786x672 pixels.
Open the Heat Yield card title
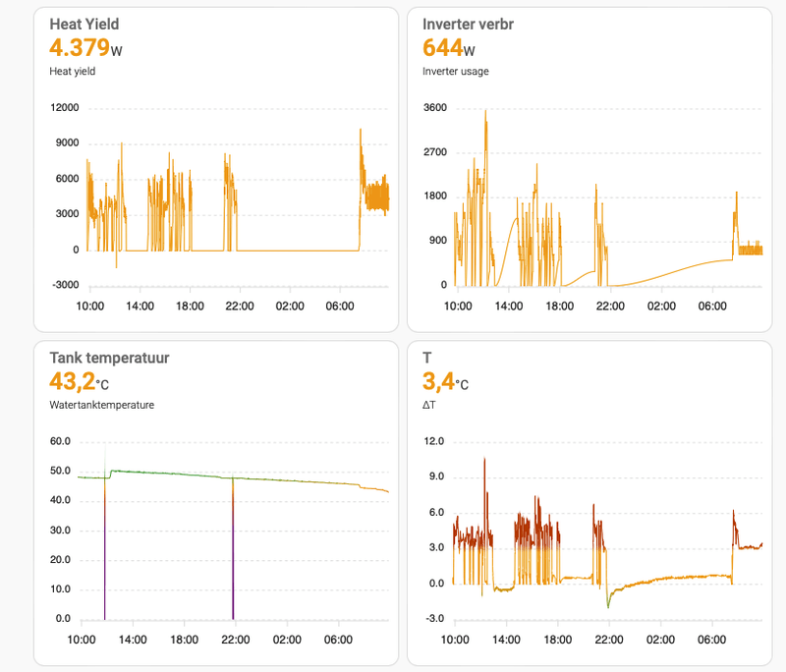pyautogui.click(x=84, y=24)
